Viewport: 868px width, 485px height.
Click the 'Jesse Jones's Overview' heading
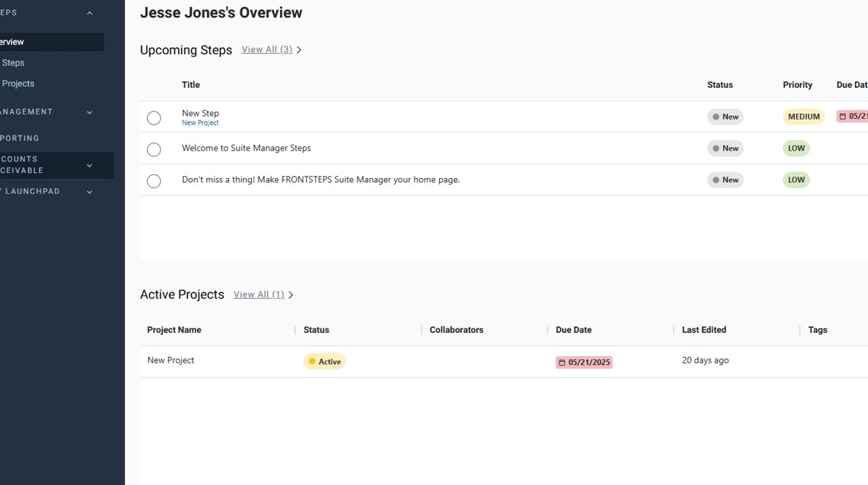click(x=221, y=12)
